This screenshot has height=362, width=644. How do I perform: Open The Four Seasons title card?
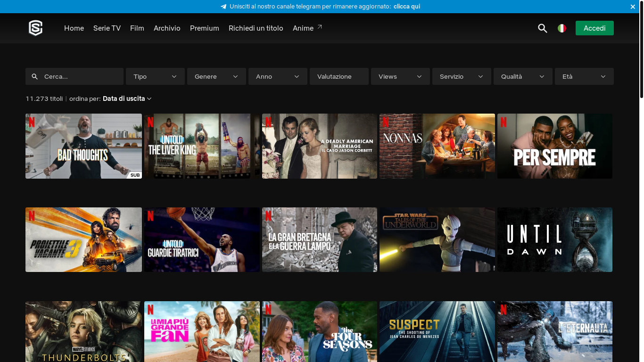click(x=320, y=332)
